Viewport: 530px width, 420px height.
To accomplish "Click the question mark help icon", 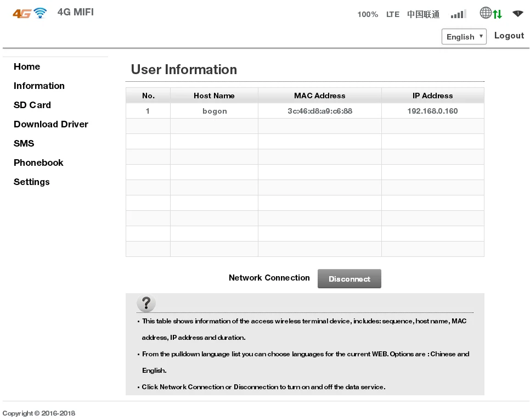I will point(146,303).
